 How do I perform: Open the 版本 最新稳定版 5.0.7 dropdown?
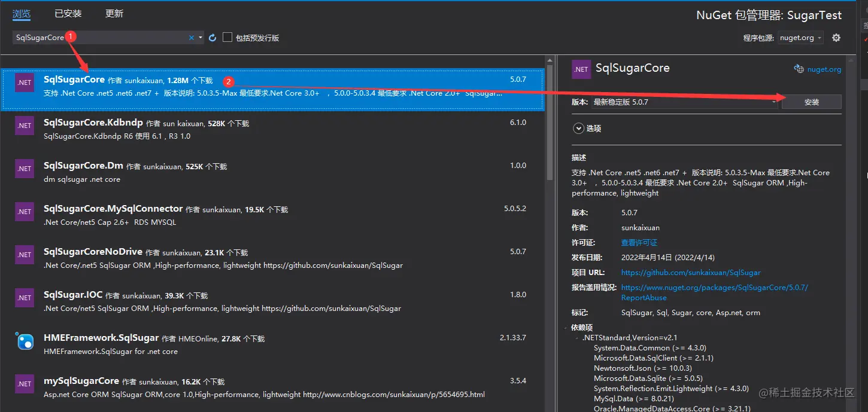(684, 102)
